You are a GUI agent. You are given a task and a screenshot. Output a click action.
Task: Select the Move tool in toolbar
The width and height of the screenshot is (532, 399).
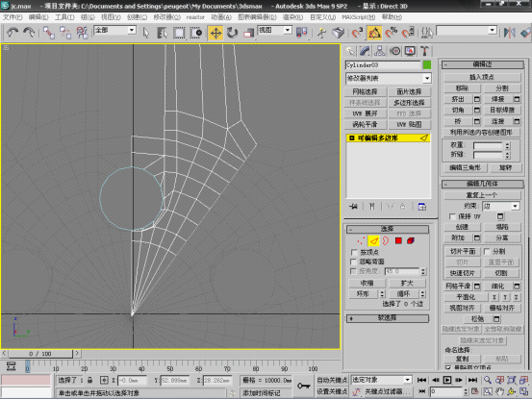click(215, 33)
